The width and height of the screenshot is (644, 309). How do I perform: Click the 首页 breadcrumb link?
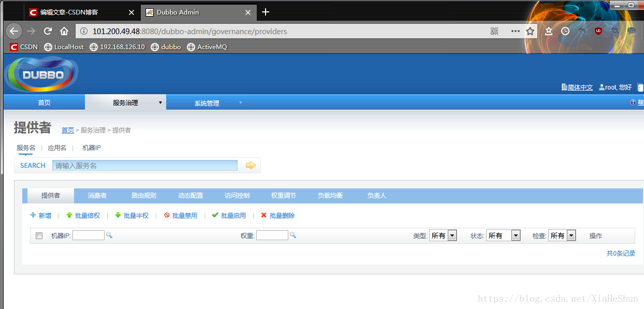pos(68,130)
